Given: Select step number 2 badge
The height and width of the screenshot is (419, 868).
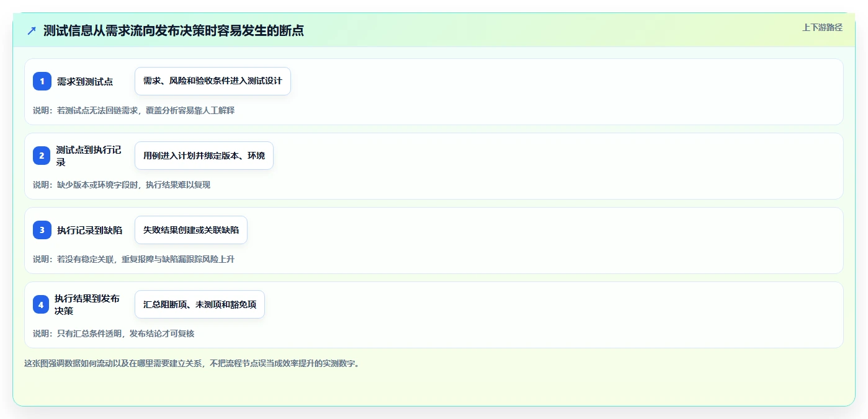Looking at the screenshot, I should coord(42,156).
